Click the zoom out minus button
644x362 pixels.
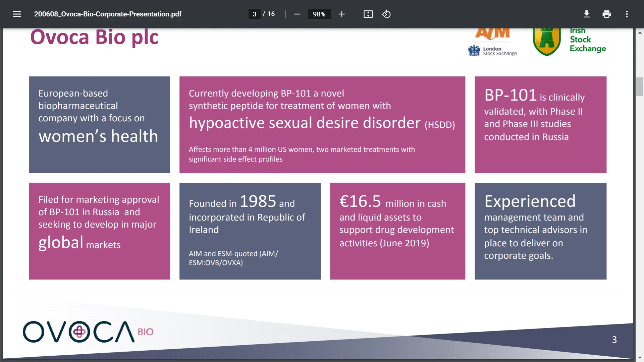click(297, 14)
